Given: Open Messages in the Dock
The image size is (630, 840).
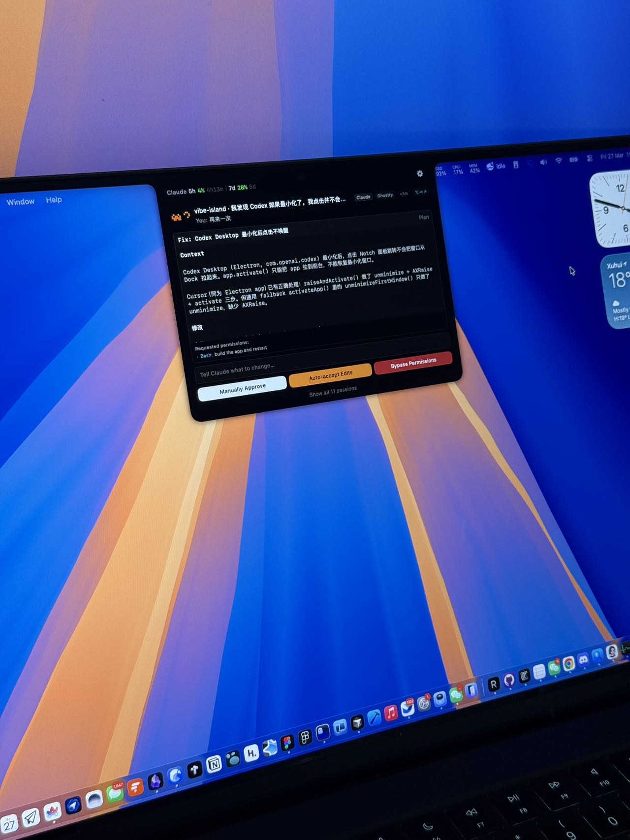Looking at the screenshot, I should 115,793.
